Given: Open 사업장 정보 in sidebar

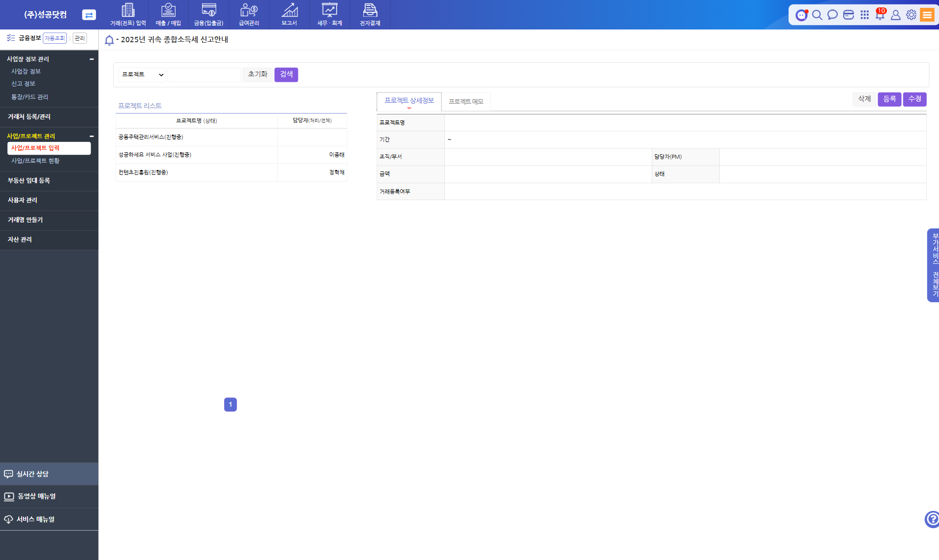Looking at the screenshot, I should click(26, 72).
